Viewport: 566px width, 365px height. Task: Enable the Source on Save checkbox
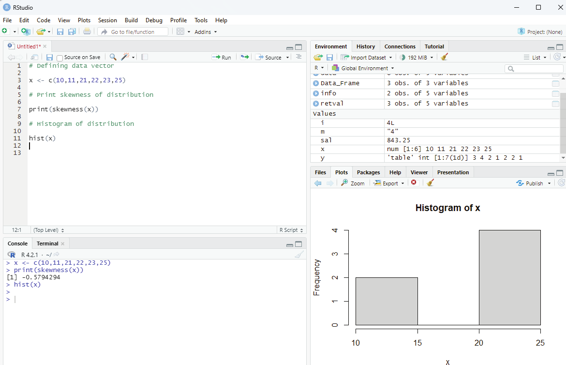point(60,58)
